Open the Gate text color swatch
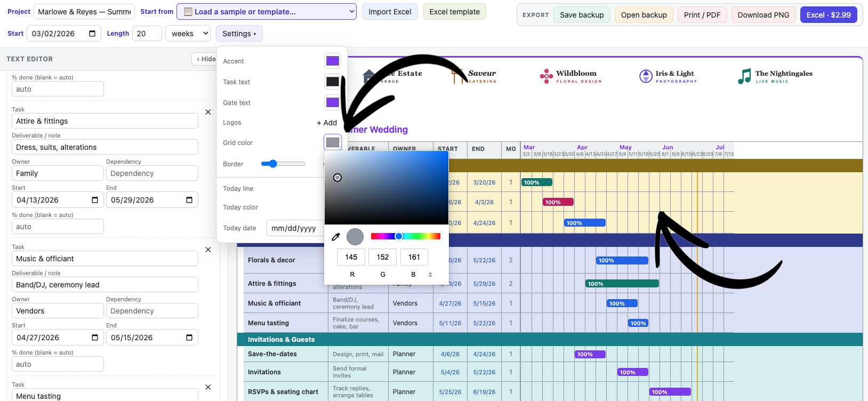Viewport: 868px width, 401px height. click(x=333, y=102)
